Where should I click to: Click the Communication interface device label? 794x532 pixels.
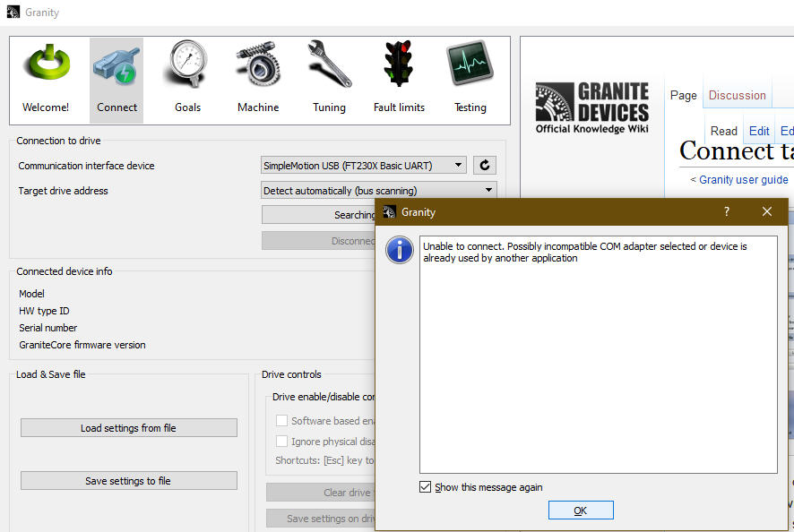[86, 166]
